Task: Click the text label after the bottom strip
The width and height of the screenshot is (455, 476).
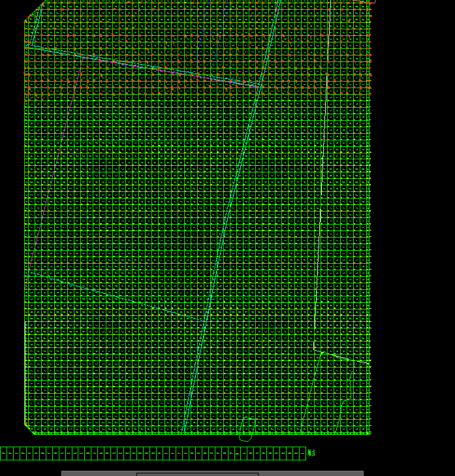Action: 311,453
